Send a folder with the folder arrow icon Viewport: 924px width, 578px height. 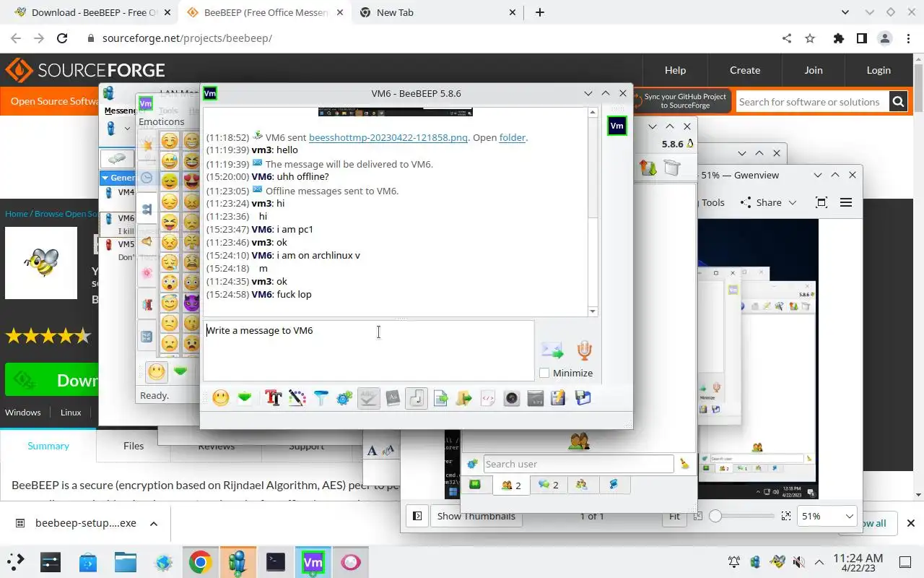point(464,398)
